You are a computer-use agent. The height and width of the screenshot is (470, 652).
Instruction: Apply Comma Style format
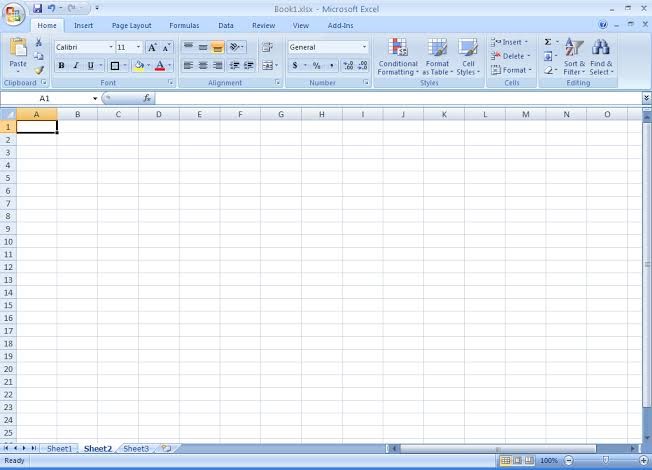(x=331, y=66)
